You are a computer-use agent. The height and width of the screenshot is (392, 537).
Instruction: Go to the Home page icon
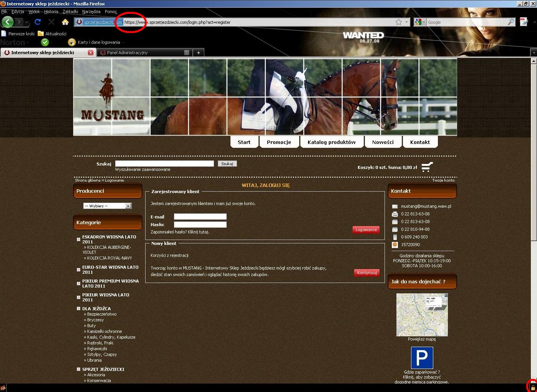point(65,22)
